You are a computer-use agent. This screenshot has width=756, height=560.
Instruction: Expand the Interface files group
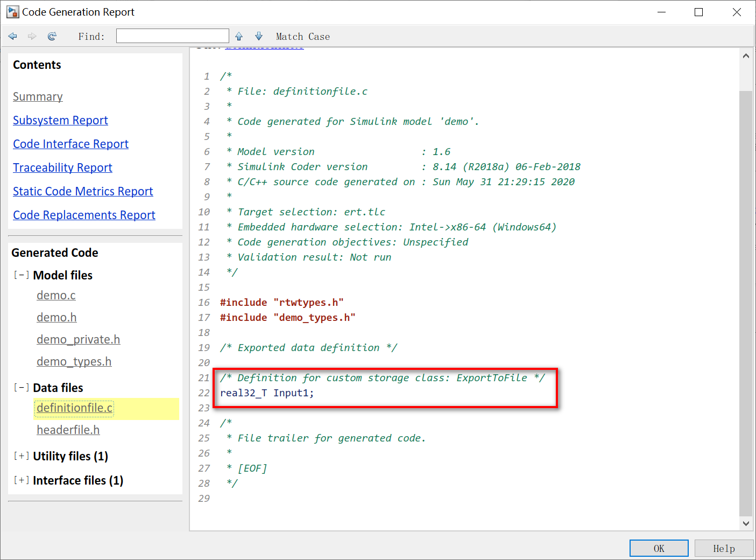pyautogui.click(x=21, y=480)
